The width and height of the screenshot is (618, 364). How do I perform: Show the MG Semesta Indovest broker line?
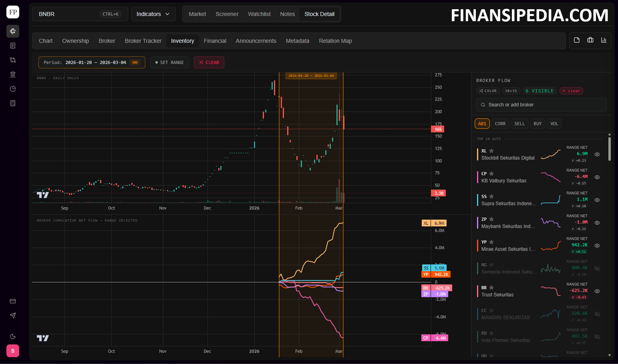(597, 268)
